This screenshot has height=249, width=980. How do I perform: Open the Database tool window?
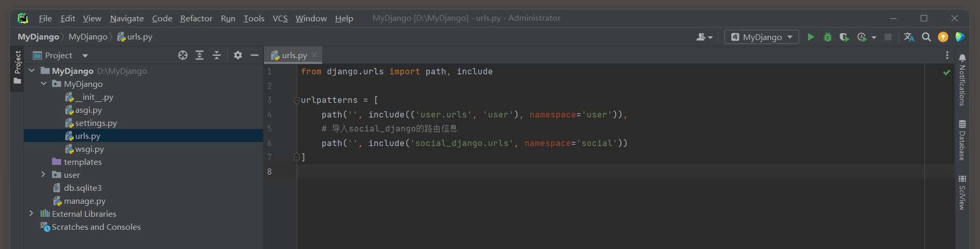962,140
